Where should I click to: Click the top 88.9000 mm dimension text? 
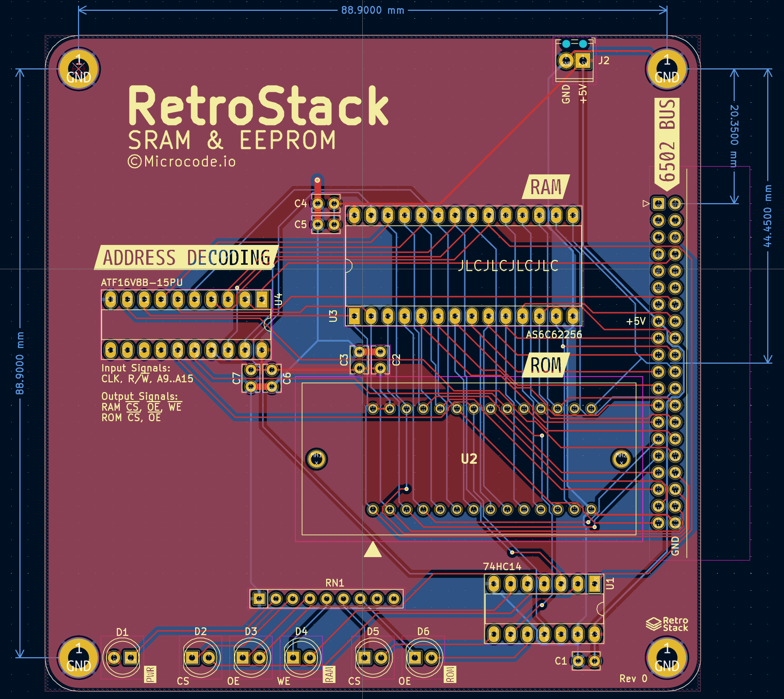coord(373,10)
